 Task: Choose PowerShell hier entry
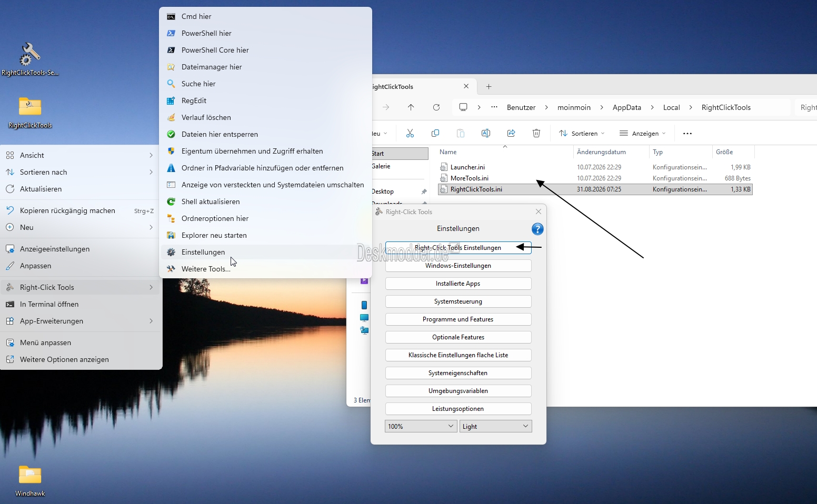tap(265, 33)
